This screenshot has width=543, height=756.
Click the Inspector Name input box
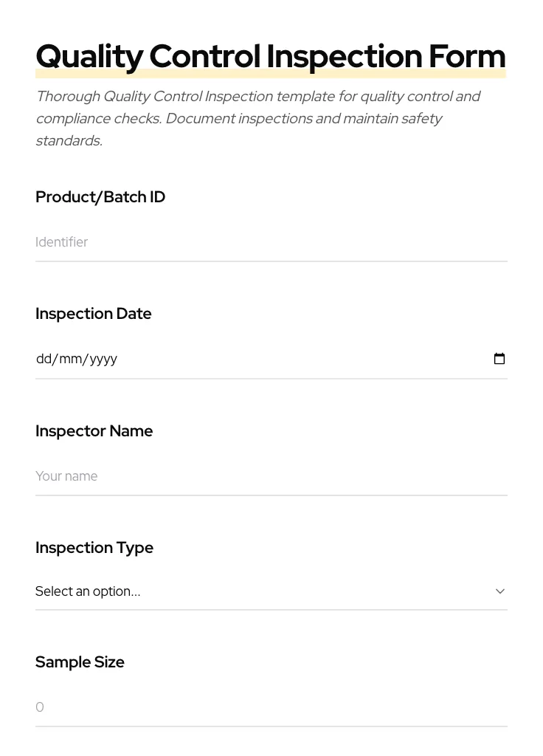[x=271, y=476]
